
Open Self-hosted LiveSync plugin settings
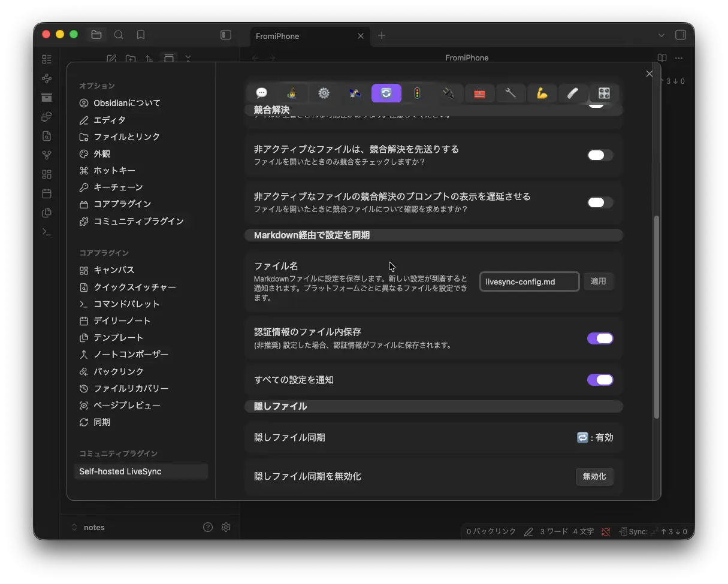pos(141,471)
